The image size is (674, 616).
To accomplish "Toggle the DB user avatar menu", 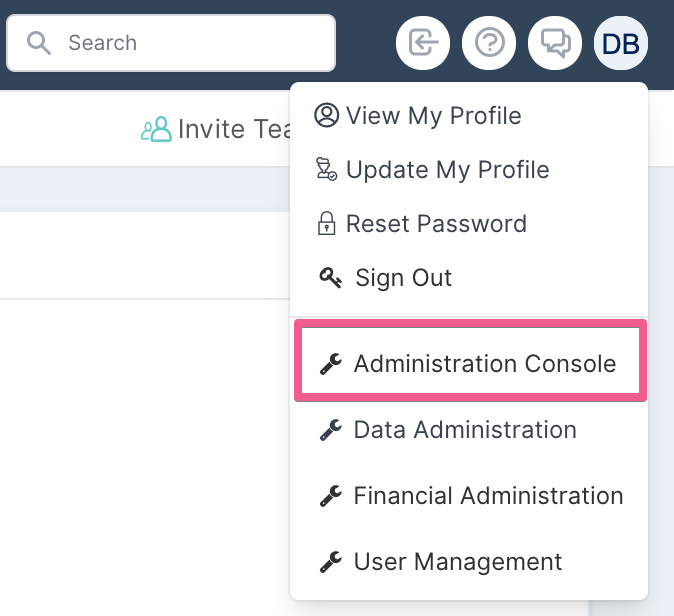I will 621,43.
